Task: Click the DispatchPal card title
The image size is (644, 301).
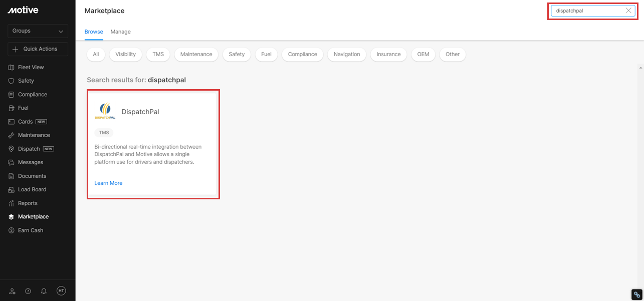Action: (140, 112)
